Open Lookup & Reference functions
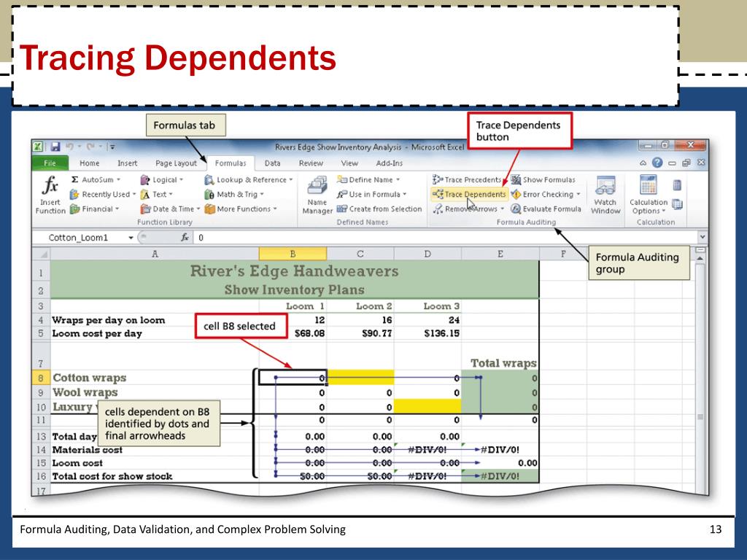 coord(248,179)
